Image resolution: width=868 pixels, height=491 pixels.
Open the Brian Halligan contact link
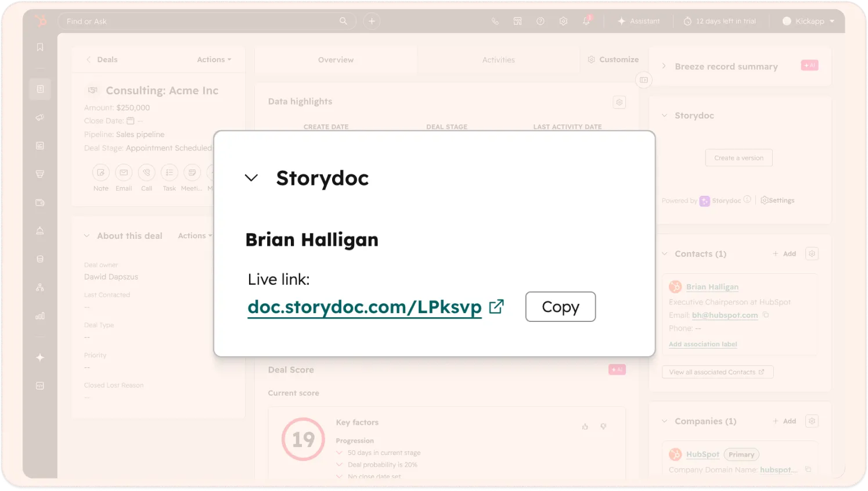pyautogui.click(x=712, y=287)
